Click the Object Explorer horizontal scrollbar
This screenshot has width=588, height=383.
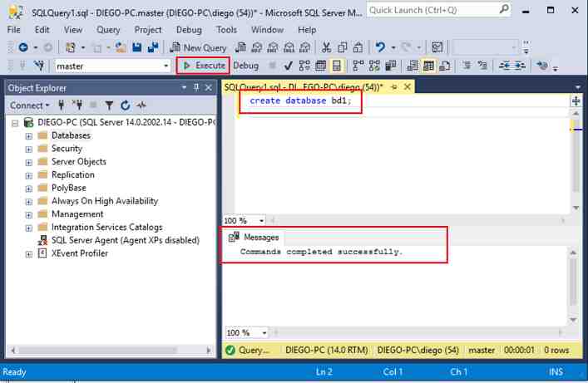[x=110, y=351]
